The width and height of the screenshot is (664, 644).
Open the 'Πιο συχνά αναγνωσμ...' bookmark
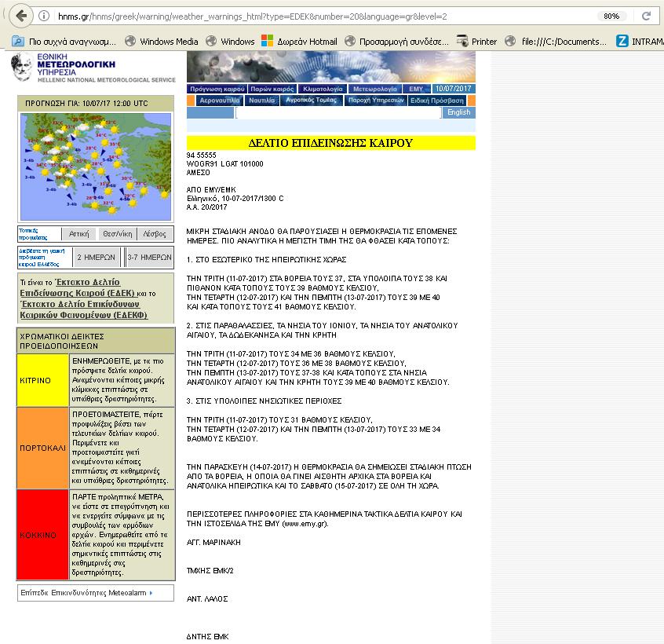64,42
